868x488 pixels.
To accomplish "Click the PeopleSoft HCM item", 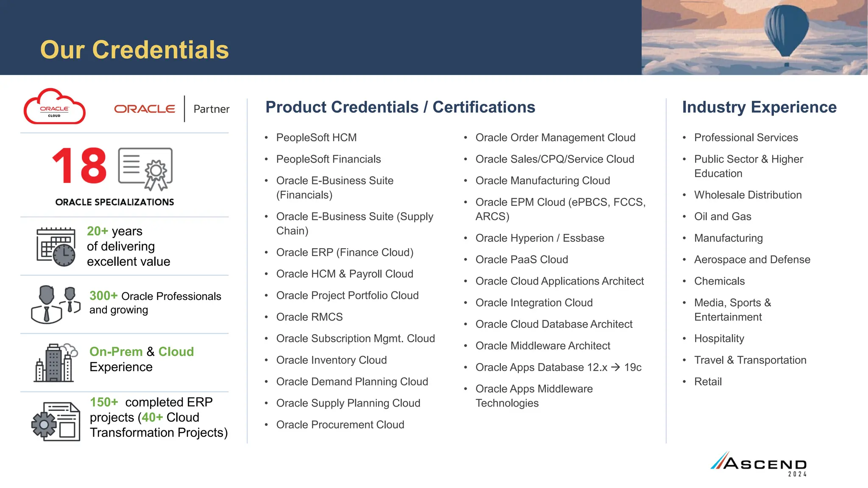I will [x=316, y=138].
